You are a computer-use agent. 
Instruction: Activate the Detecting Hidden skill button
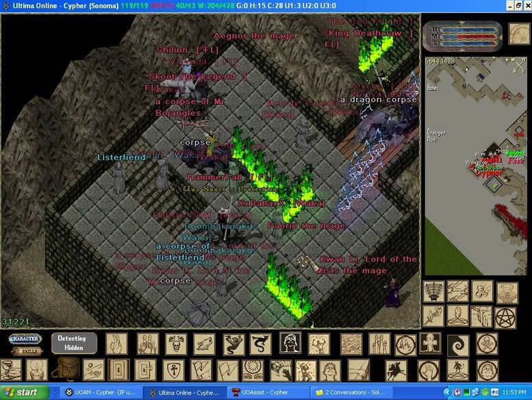coord(74,343)
